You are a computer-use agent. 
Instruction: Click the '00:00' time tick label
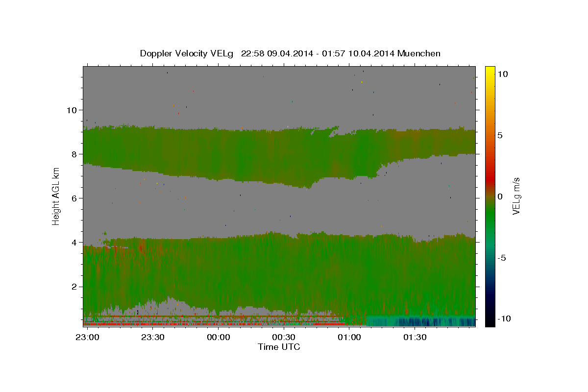click(x=218, y=337)
